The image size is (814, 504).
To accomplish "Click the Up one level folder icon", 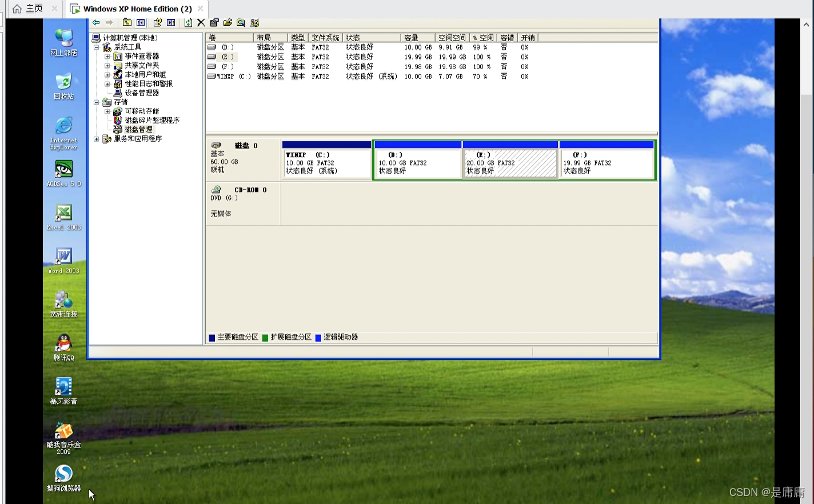I will point(127,23).
